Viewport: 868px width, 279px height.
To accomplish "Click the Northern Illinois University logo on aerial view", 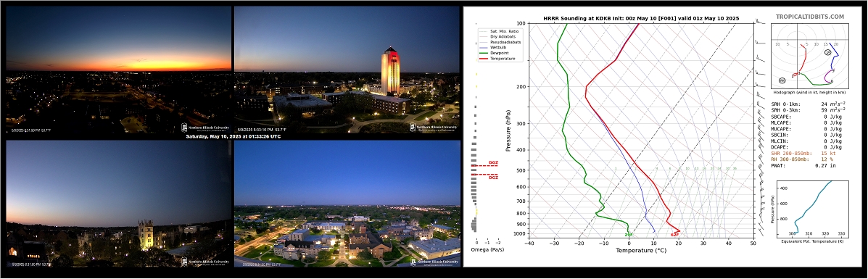I will pos(434,262).
